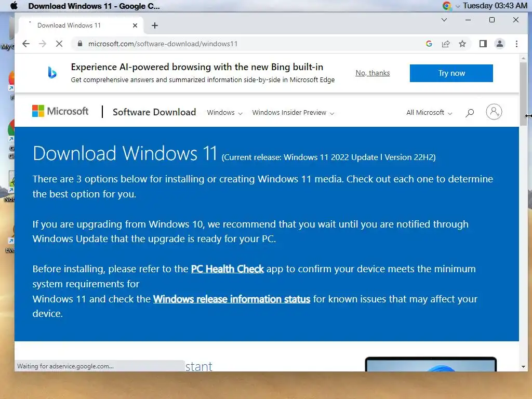532x399 pixels.
Task: Expand the All Microsoft dropdown
Action: click(x=429, y=113)
